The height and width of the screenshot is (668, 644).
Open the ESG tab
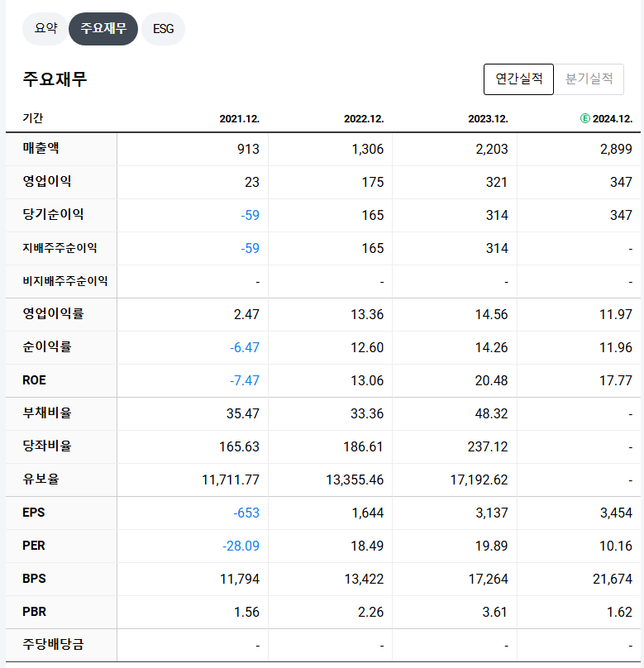pos(163,29)
